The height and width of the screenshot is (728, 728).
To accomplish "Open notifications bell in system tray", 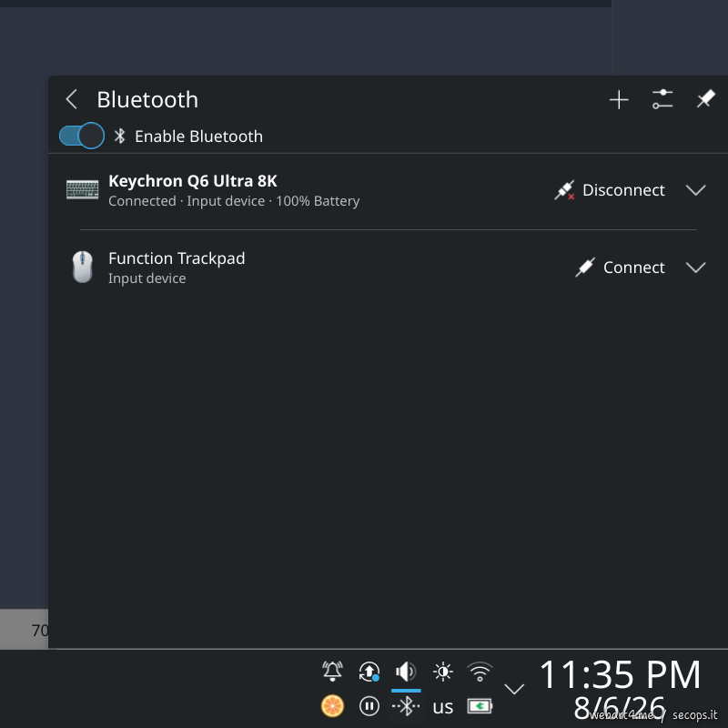I will [332, 672].
